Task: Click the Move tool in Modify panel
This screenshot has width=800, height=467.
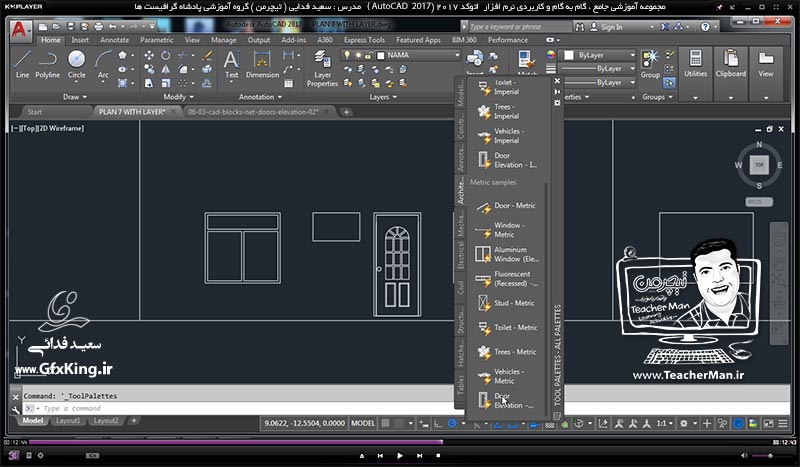Action: point(149,55)
